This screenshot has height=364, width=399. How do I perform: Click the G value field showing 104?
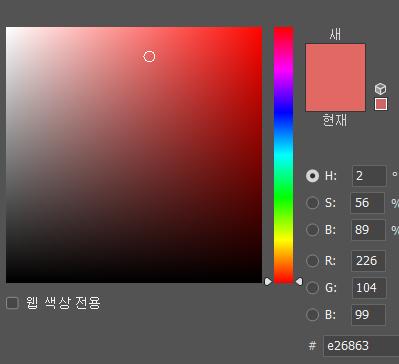click(x=369, y=288)
